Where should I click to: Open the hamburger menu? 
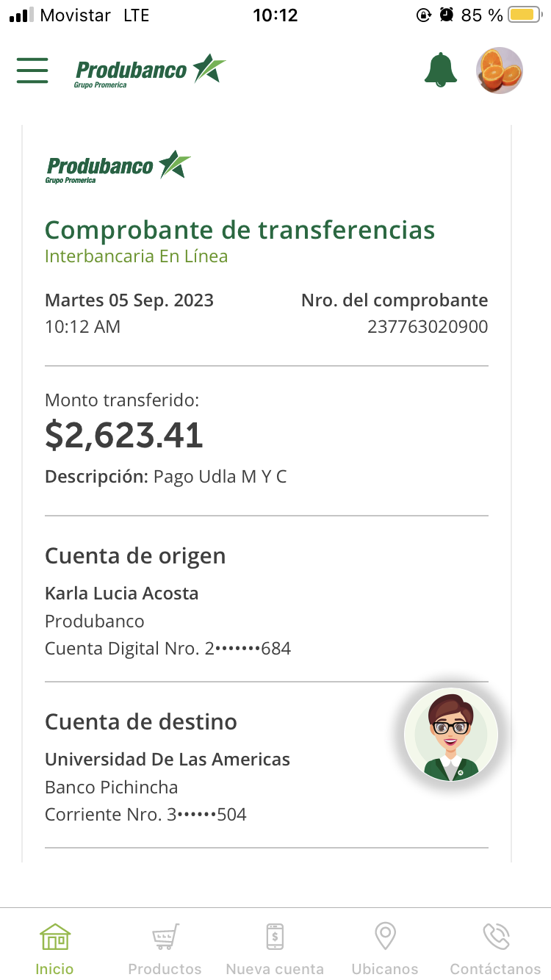click(x=32, y=71)
